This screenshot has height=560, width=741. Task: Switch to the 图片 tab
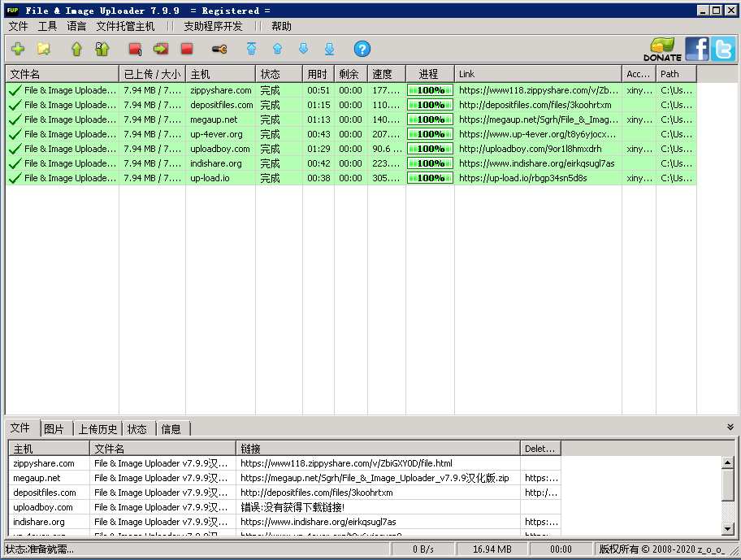[54, 429]
